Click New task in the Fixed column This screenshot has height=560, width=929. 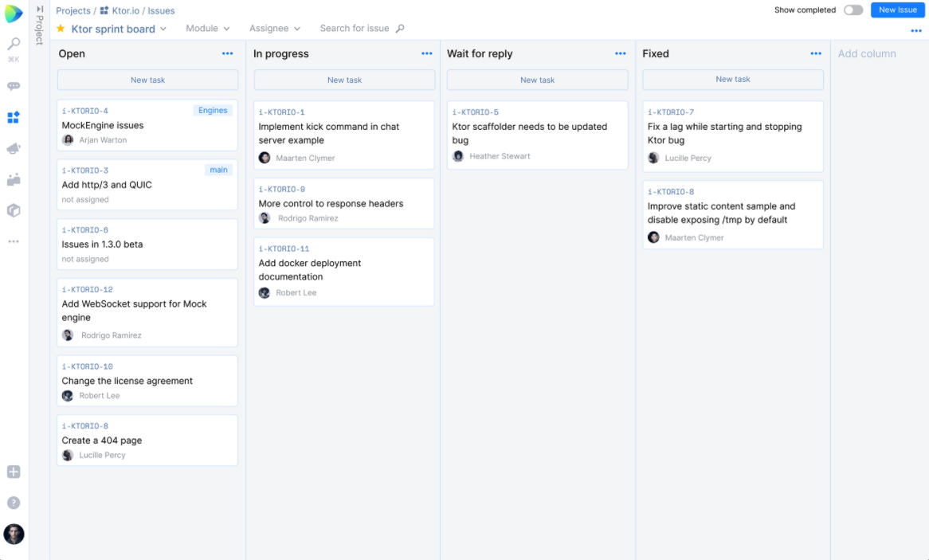733,80
